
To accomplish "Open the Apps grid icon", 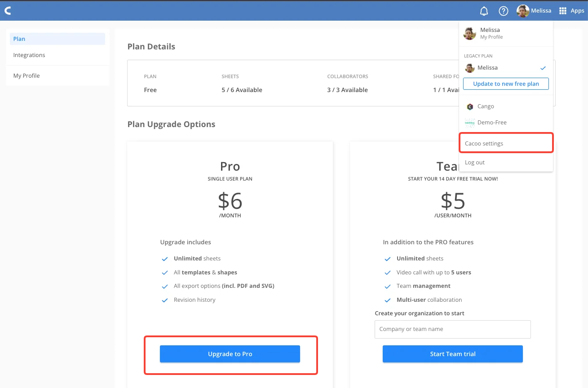I will click(562, 11).
